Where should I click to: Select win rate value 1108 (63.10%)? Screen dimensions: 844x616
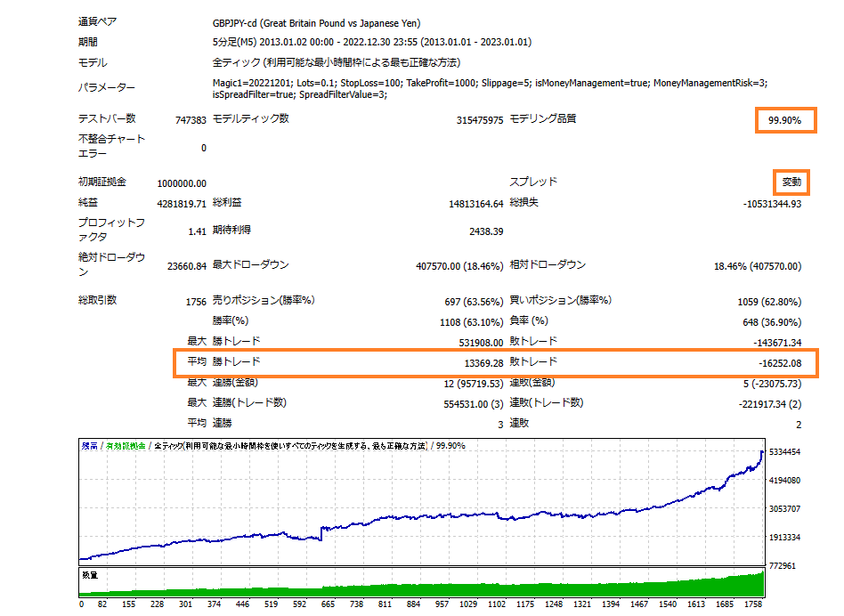pos(471,322)
